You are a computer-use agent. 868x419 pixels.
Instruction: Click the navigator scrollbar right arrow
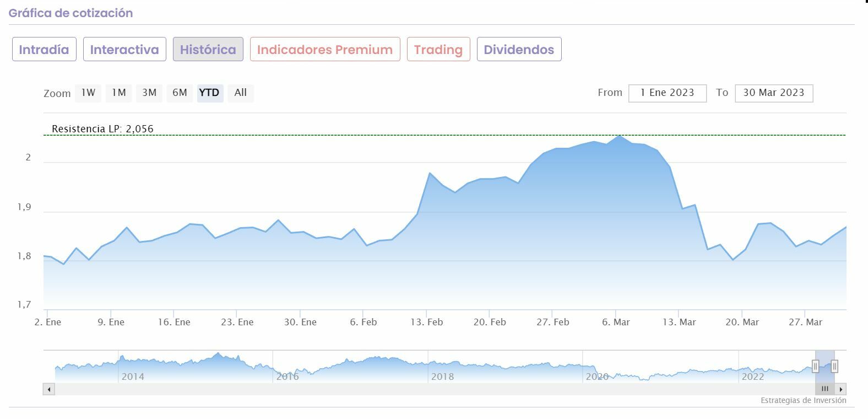842,389
